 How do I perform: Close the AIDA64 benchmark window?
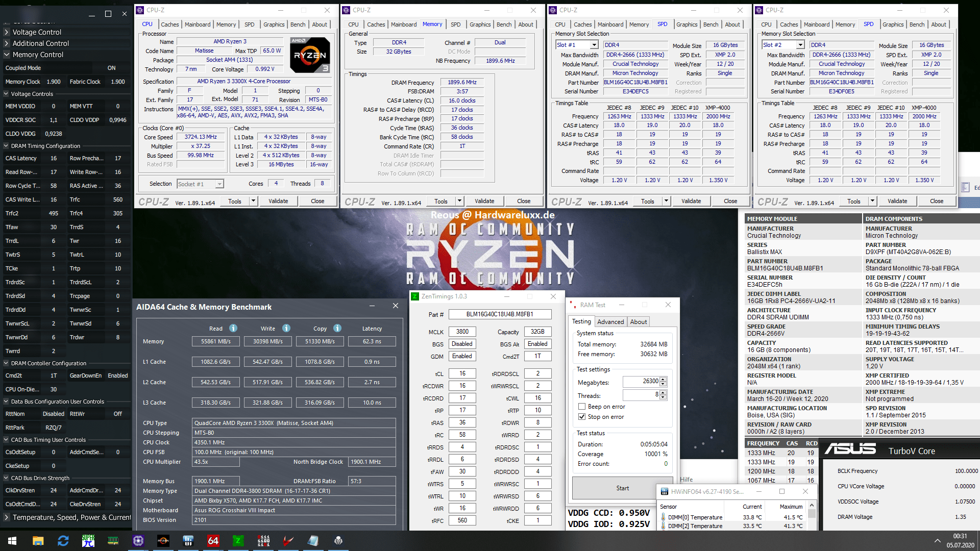pyautogui.click(x=396, y=306)
